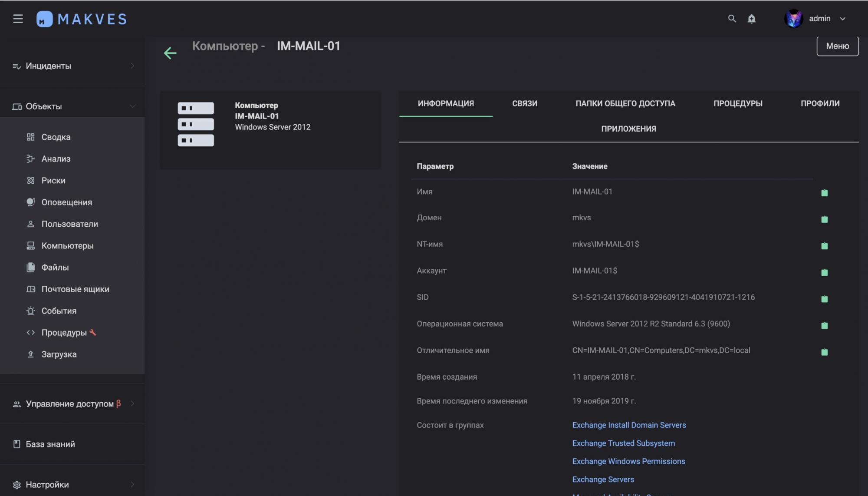Image resolution: width=868 pixels, height=496 pixels.
Task: Switch to the СВЯЗИ tab
Action: 524,103
